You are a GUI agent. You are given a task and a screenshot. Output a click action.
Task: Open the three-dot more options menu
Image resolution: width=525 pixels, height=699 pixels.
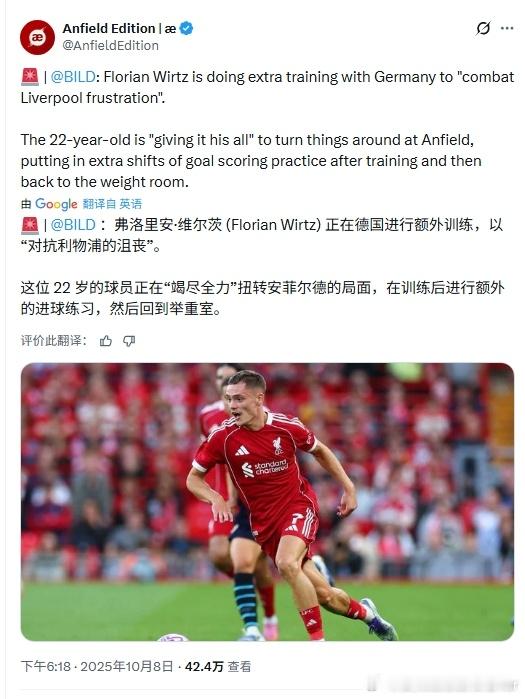coord(507,28)
